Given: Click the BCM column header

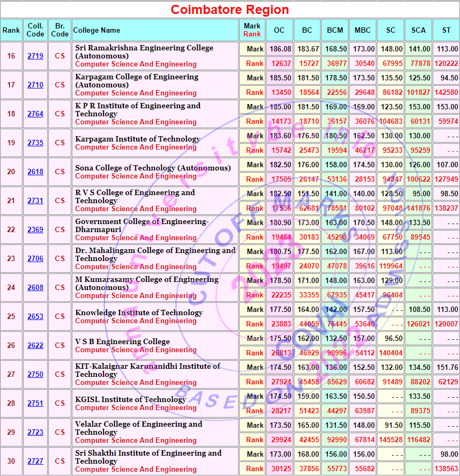Looking at the screenshot, I should [x=335, y=31].
